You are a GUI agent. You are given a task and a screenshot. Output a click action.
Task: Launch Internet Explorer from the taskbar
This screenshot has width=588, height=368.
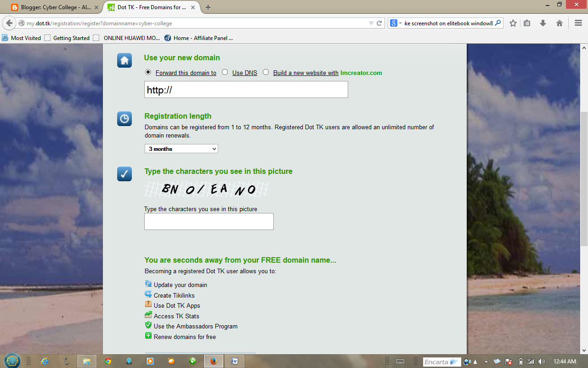point(45,361)
